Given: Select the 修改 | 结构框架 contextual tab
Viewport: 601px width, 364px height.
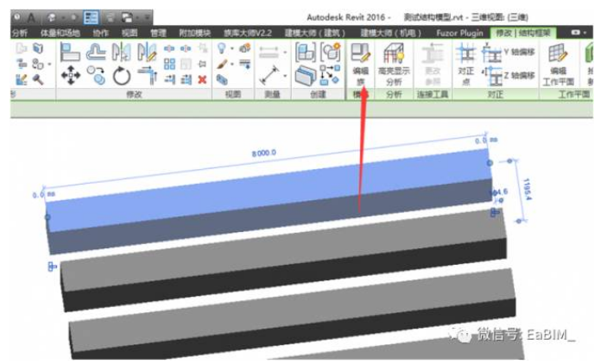Looking at the screenshot, I should point(523,33).
